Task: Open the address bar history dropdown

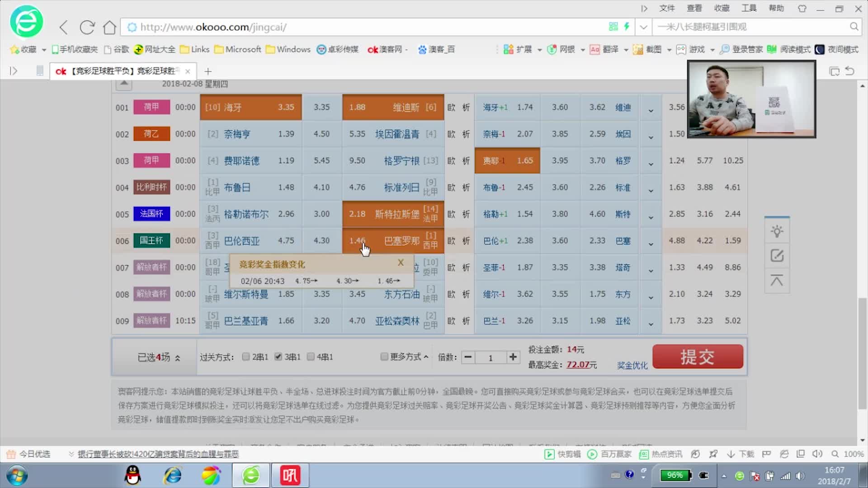Action: [643, 27]
